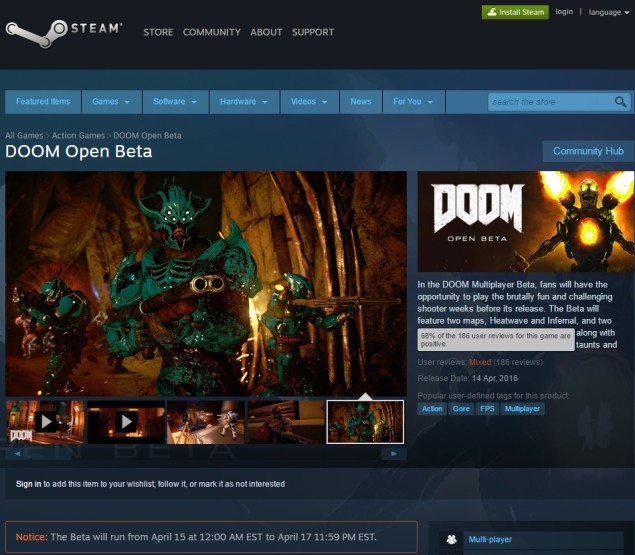Select the highlighted teal demons thumbnail
635x555 pixels.
[x=365, y=422]
